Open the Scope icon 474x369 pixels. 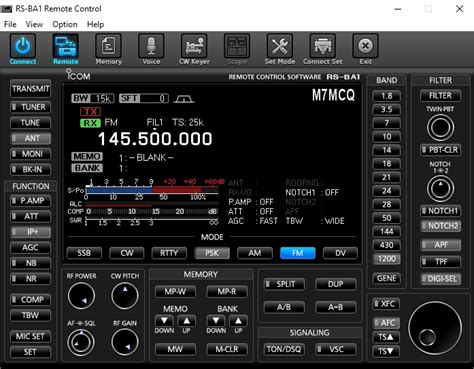pyautogui.click(x=237, y=46)
